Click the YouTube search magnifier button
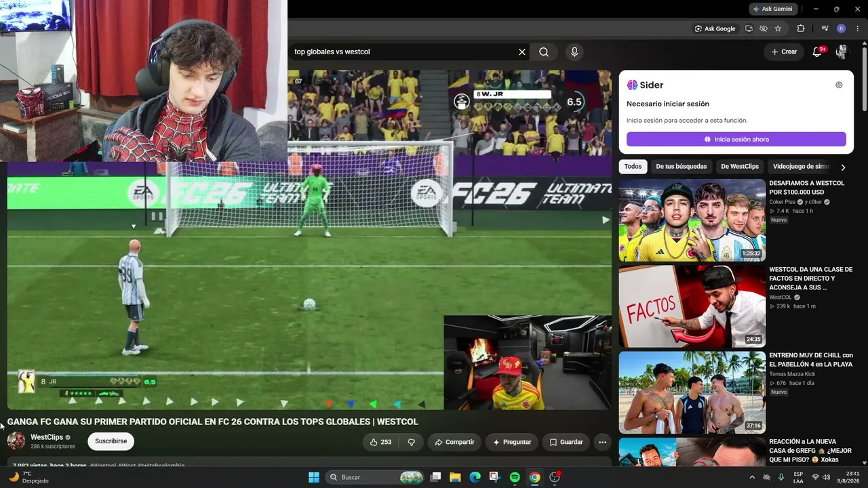868x488 pixels. point(544,52)
